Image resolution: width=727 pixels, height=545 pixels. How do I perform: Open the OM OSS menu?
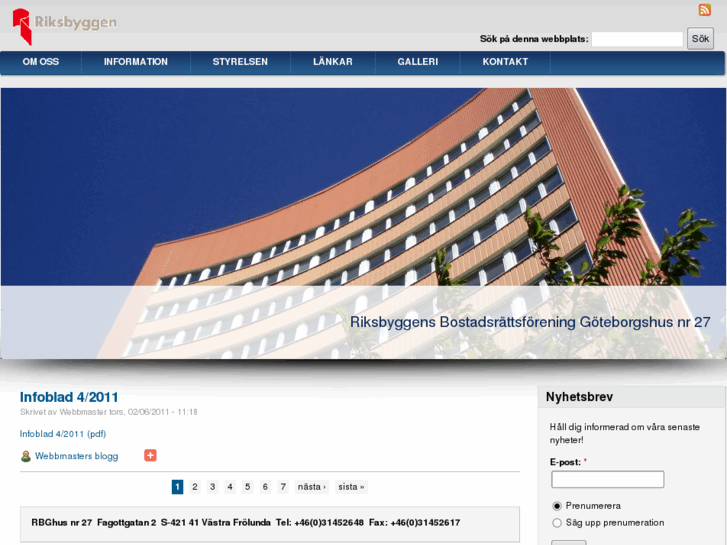(x=41, y=62)
